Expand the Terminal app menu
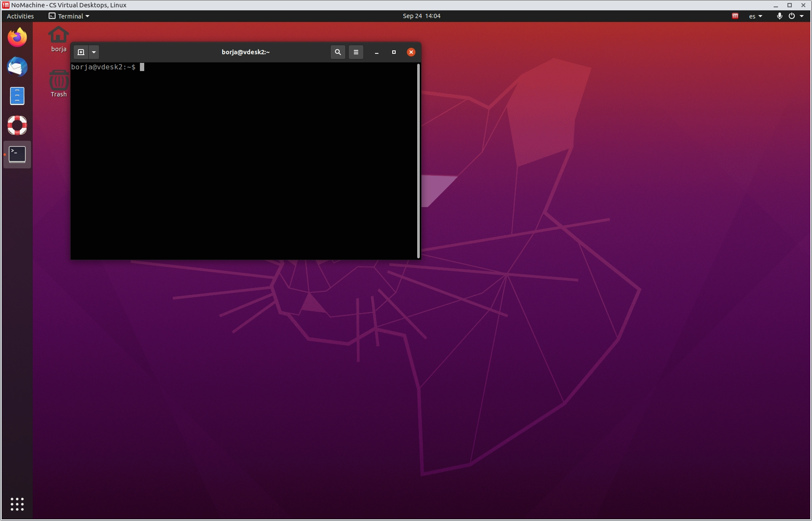 (x=69, y=16)
